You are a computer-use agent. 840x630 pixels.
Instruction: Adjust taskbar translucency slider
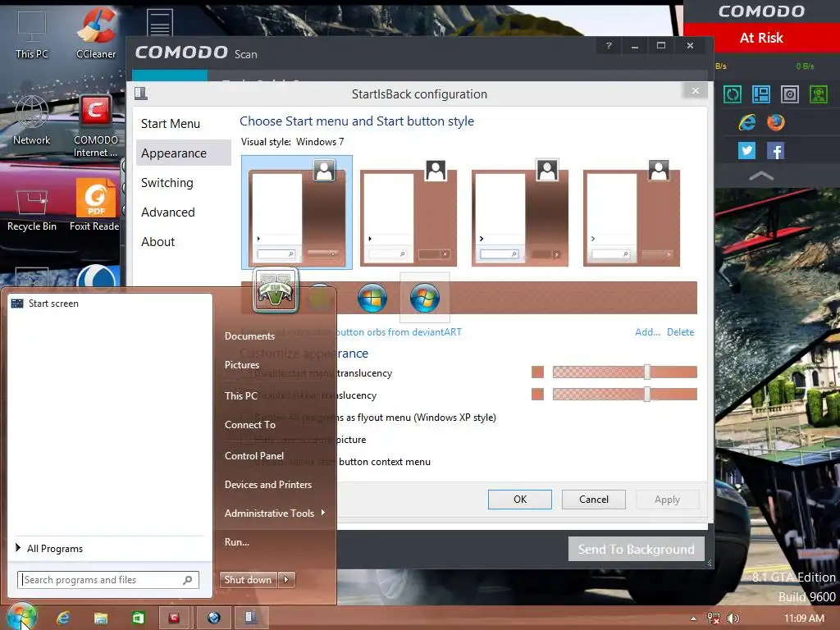tap(647, 395)
